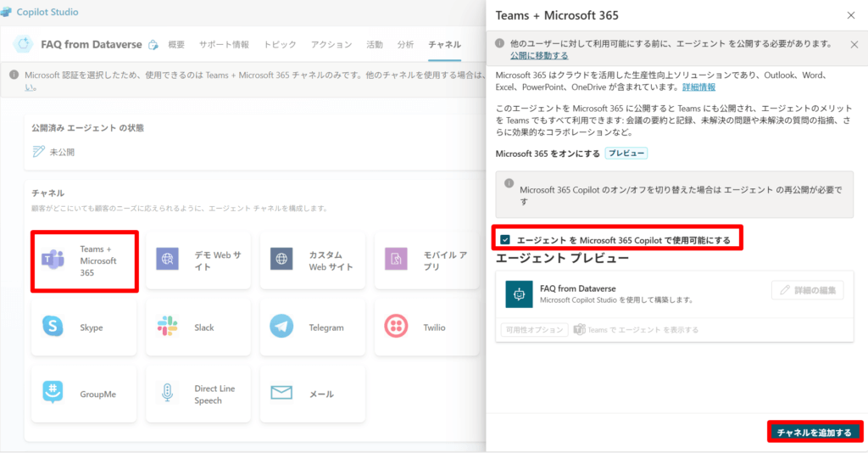Open the GroupMe channel icon
The width and height of the screenshot is (868, 453).
[x=53, y=394]
